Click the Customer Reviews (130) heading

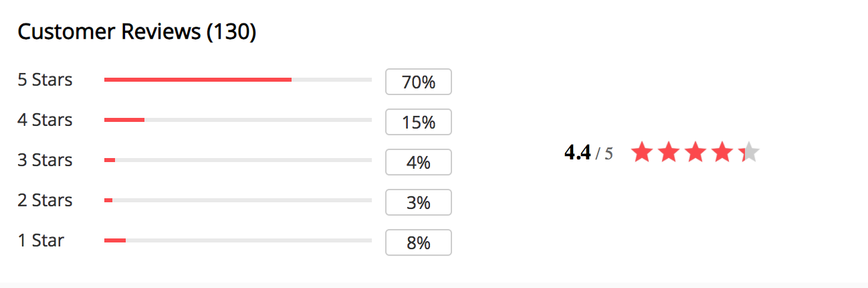[137, 31]
